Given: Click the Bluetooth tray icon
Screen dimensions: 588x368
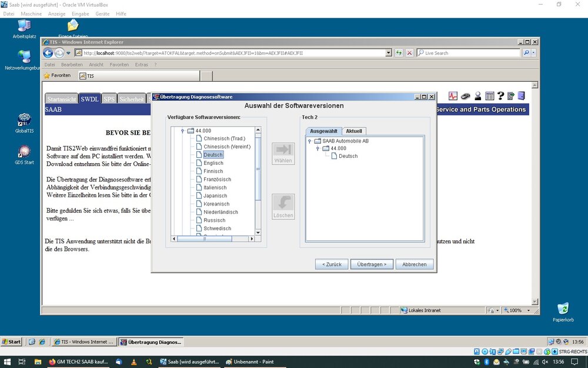Looking at the screenshot, I should tap(487, 362).
